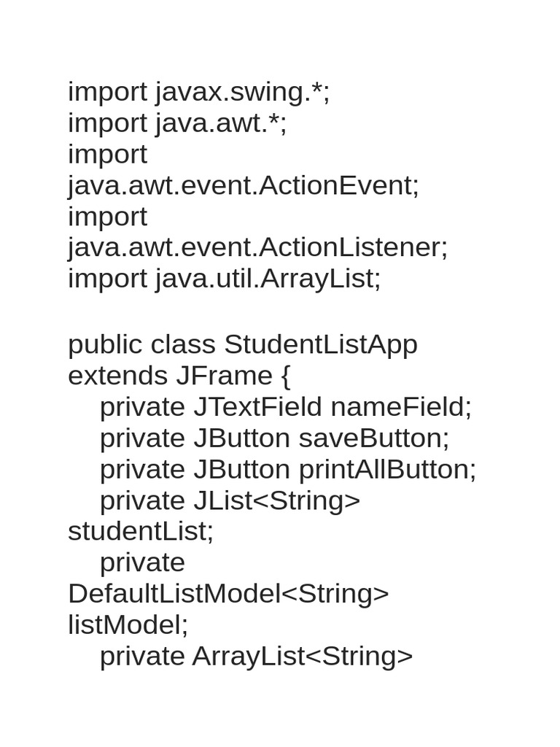Click the 'import javax.swing.*;' line
Image resolution: width=560 pixels, height=747 pixels.
coord(198,93)
